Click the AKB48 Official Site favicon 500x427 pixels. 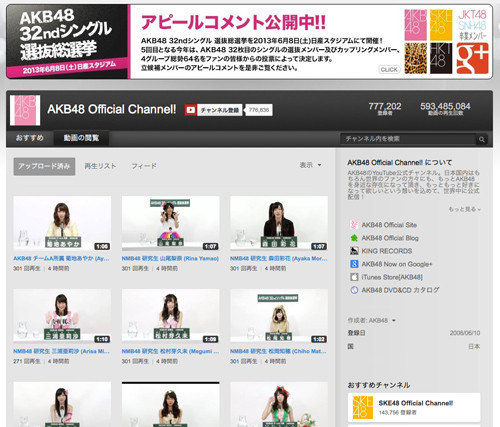click(354, 225)
